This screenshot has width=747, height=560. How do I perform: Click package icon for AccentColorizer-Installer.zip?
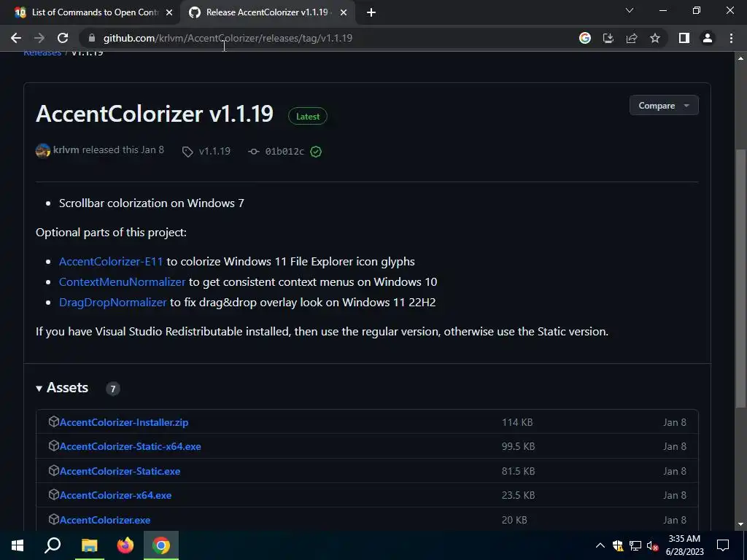[x=53, y=421]
